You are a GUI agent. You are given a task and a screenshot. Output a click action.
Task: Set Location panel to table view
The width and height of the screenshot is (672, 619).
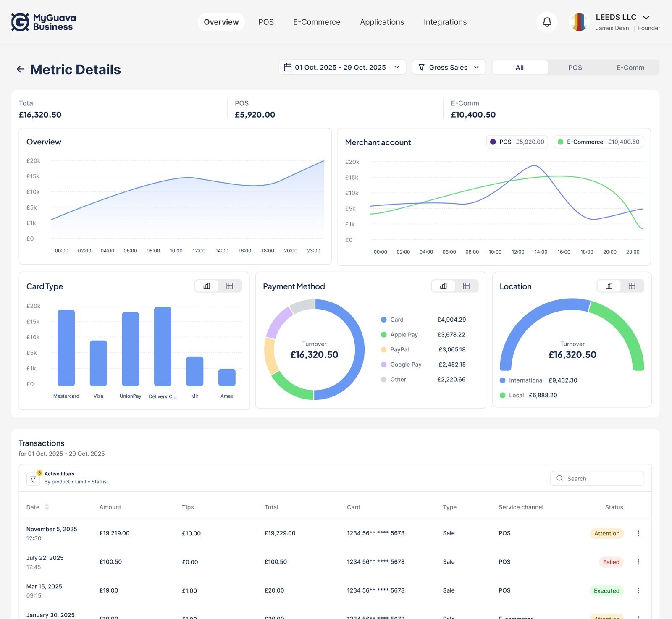click(x=632, y=286)
